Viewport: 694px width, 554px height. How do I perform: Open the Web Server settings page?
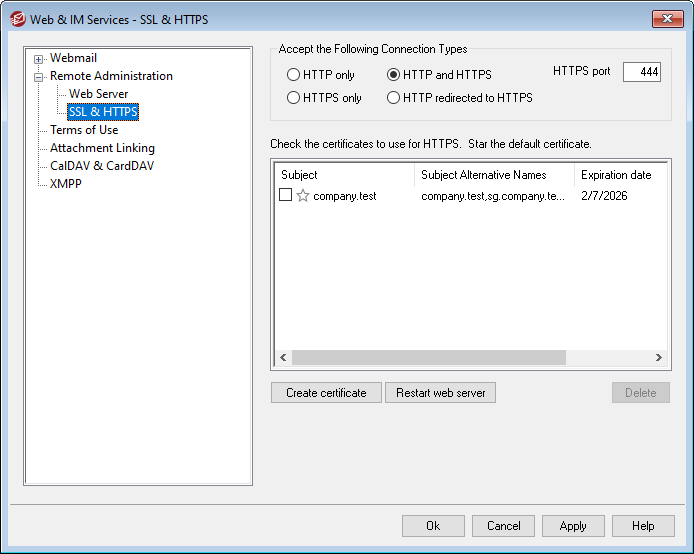pos(98,94)
